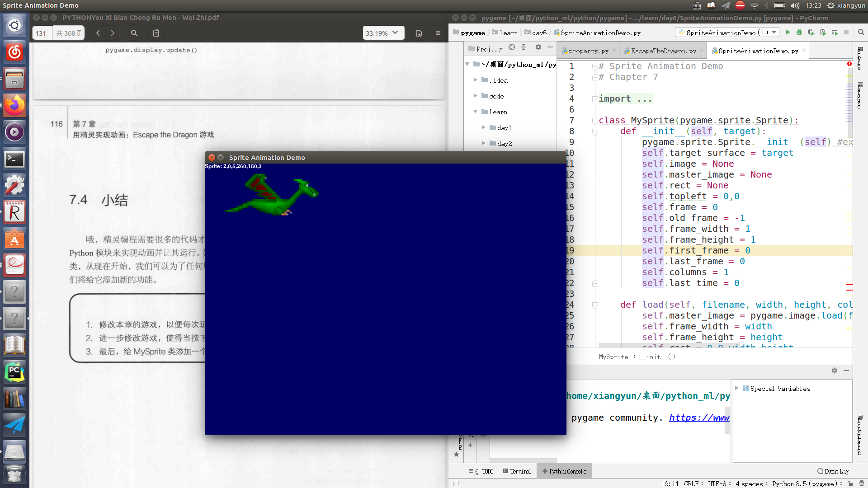The image size is (868, 488).
Task: Toggle fold marker on def load line
Action: 595,305
